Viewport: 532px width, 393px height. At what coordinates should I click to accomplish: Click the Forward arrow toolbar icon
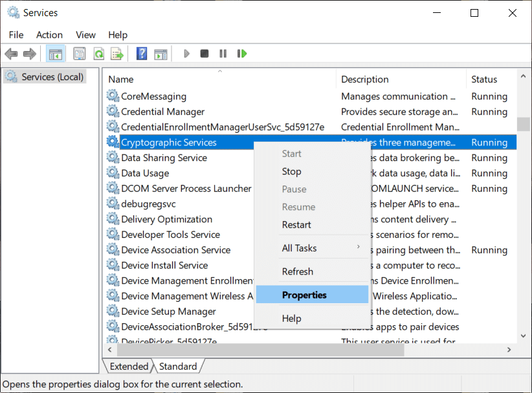click(30, 54)
